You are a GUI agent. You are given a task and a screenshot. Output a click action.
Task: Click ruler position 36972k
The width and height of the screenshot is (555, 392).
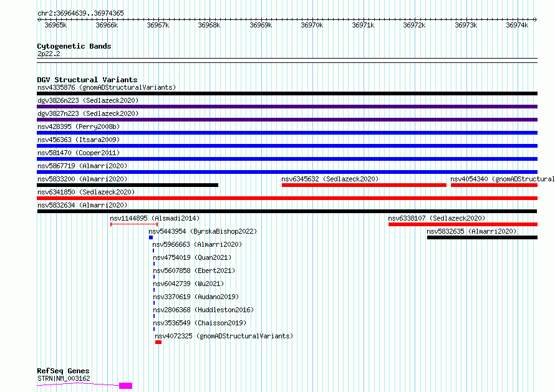[414, 25]
